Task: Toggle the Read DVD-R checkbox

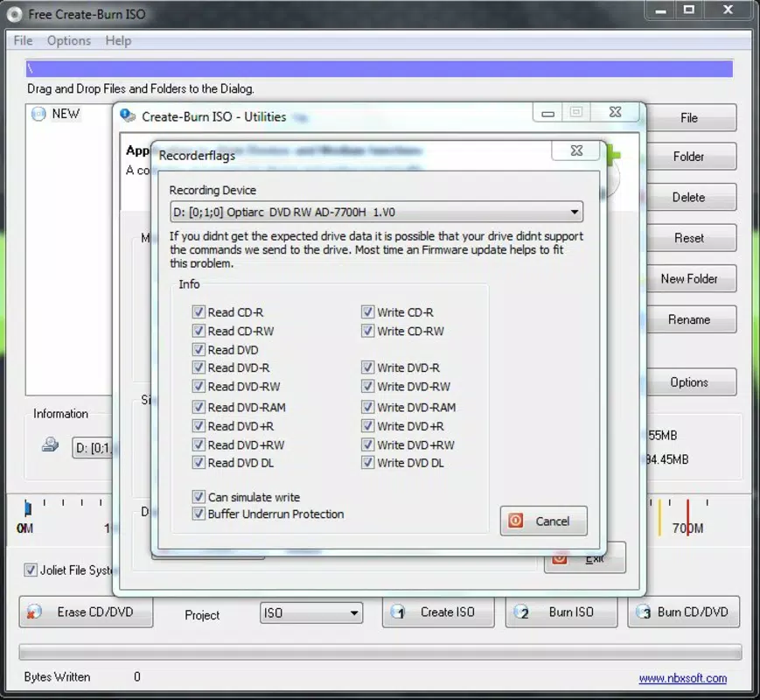Action: tap(199, 367)
